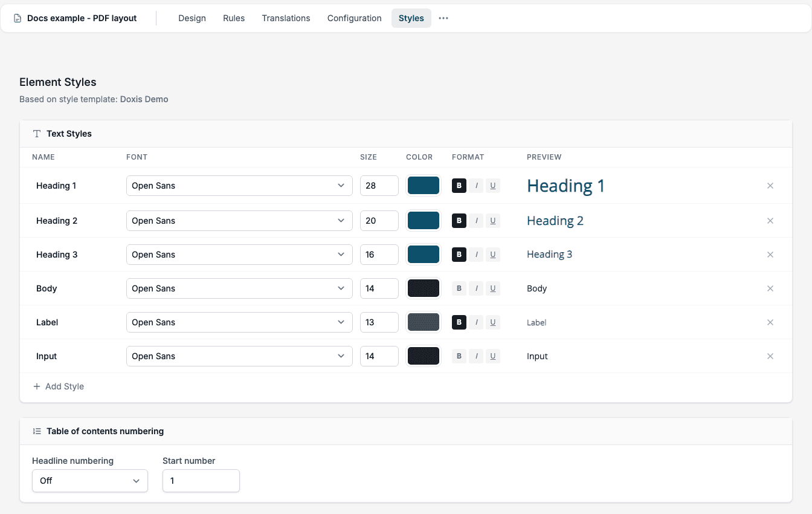Add a new text style
This screenshot has height=514, width=812.
pos(59,386)
